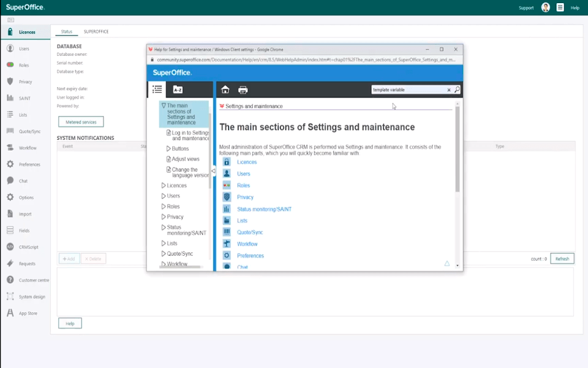588x368 pixels.
Task: Switch to the SUPEROFFICE tab
Action: pos(96,31)
